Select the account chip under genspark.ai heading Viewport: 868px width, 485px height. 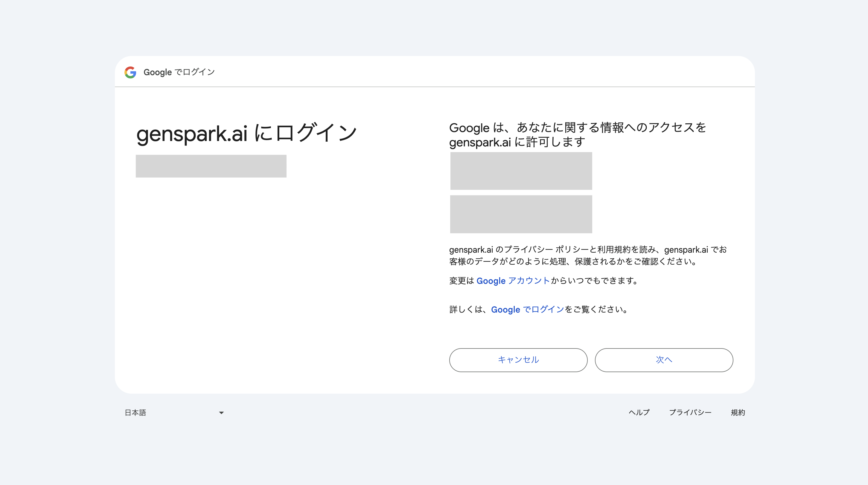[211, 166]
